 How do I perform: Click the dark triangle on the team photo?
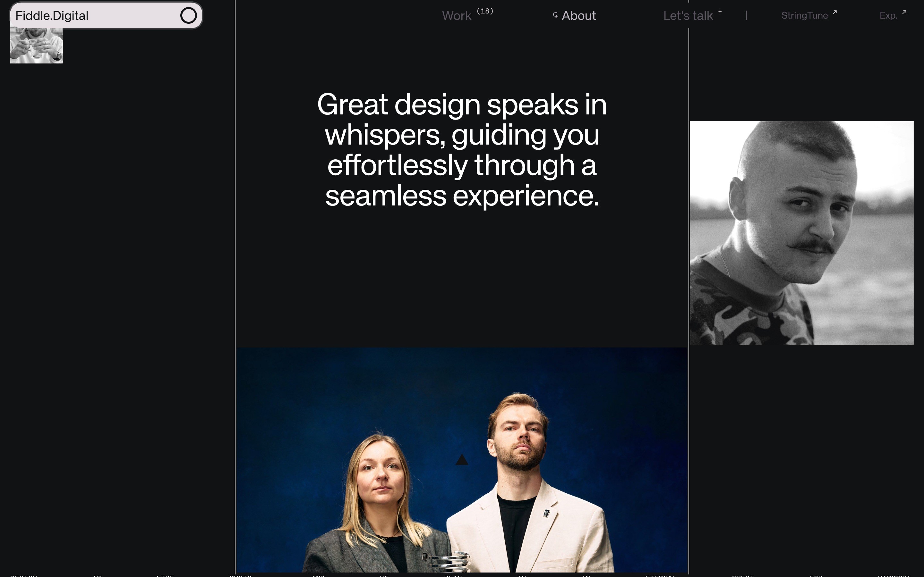[462, 460]
